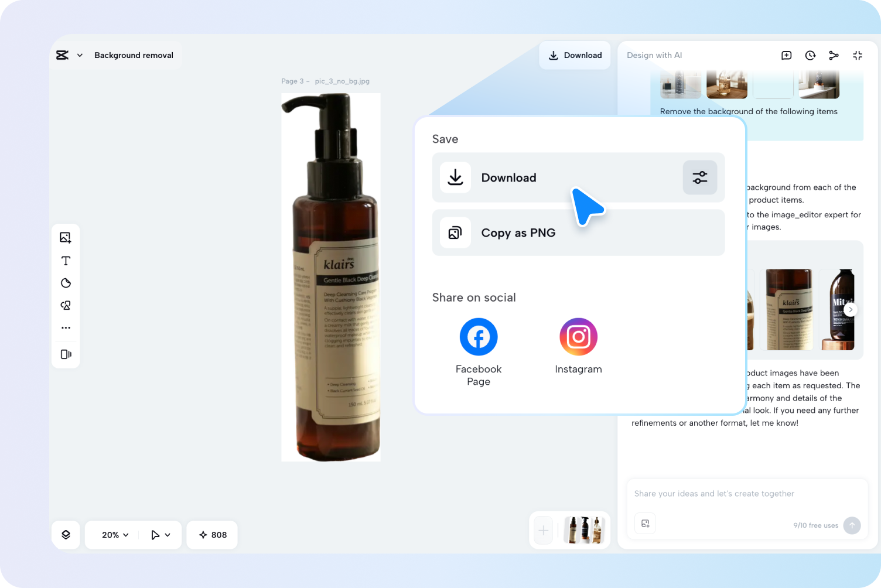Image resolution: width=881 pixels, height=588 pixels.
Task: Click the 9/10 free uses label
Action: (815, 525)
